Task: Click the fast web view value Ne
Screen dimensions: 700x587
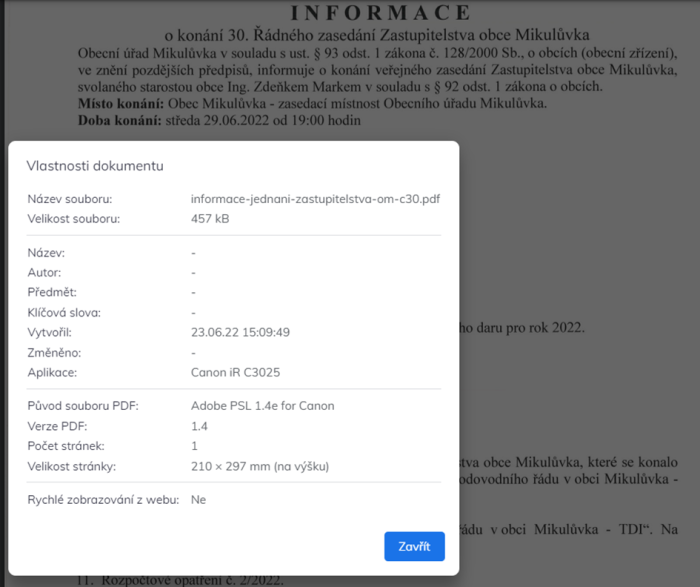Action: point(198,500)
